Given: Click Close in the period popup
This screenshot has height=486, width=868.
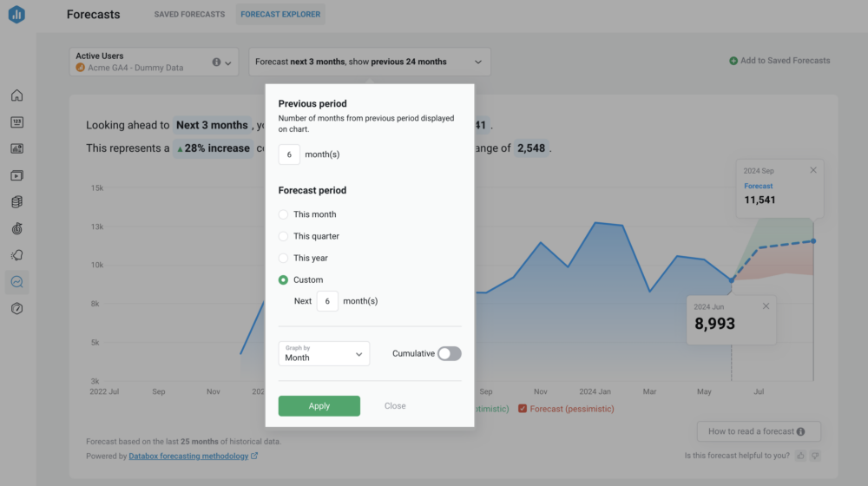Looking at the screenshot, I should (395, 406).
